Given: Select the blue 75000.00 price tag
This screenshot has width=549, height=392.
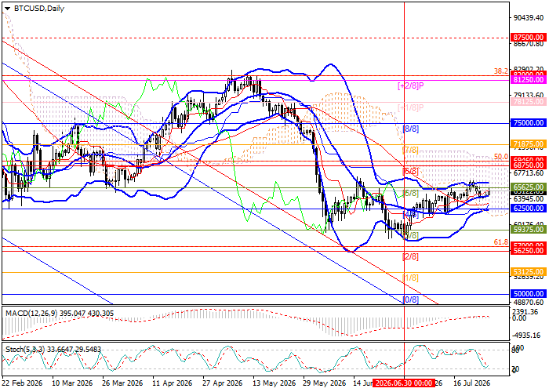Looking at the screenshot, I should pyautogui.click(x=529, y=123).
